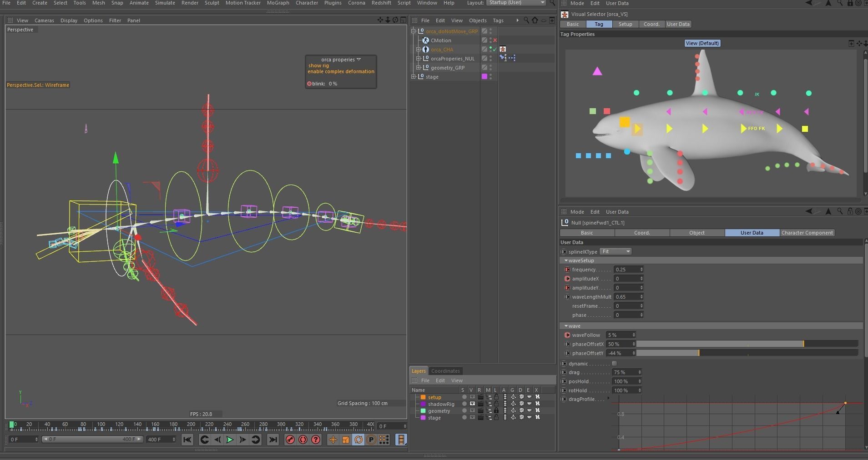Expand geometry_GRP tree node
Screen dimensions: 868x460
418,67
